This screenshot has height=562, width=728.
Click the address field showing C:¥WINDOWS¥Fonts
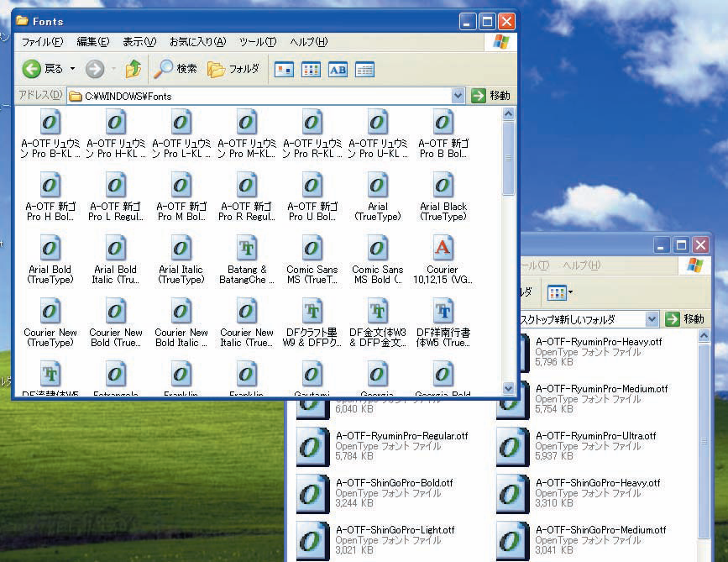(x=260, y=96)
